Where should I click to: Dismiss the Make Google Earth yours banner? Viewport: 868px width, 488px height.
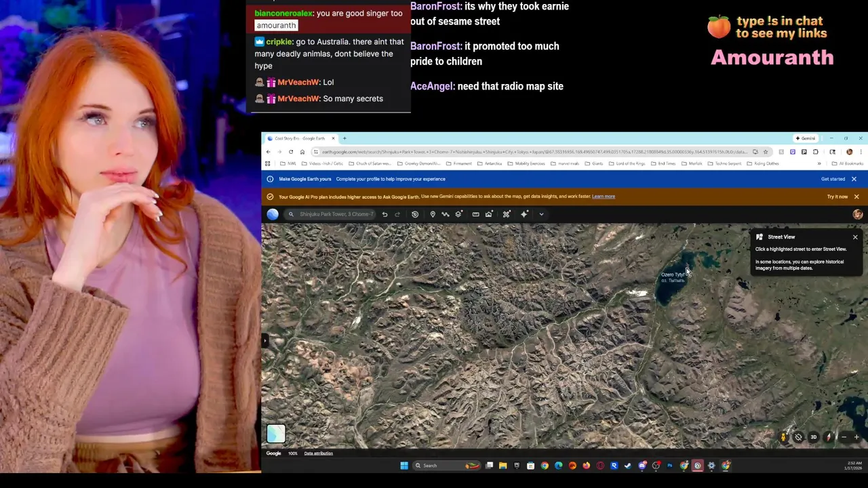coord(854,179)
